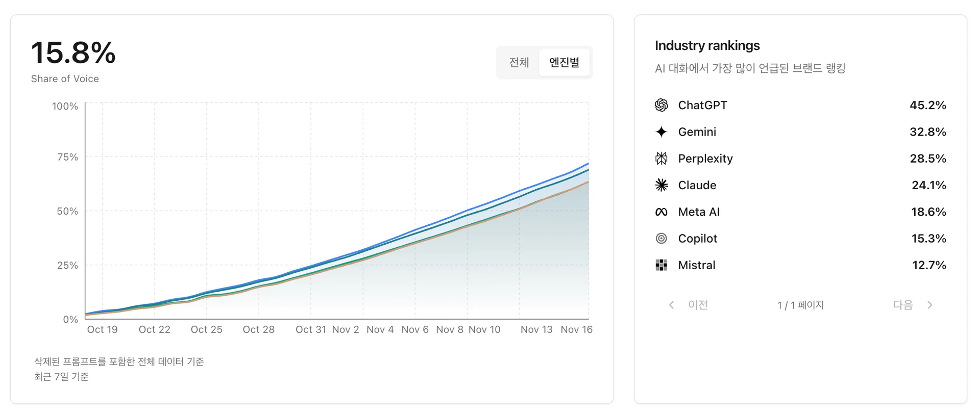Select the 엔진별 view toggle
The height and width of the screenshot is (415, 980).
coord(564,62)
